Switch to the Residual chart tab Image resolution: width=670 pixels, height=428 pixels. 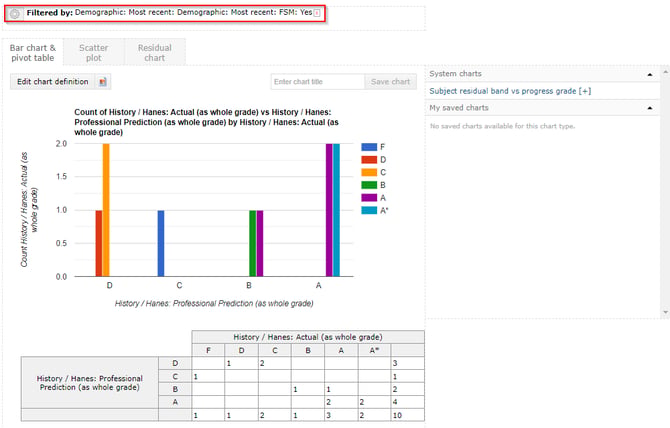tap(155, 53)
